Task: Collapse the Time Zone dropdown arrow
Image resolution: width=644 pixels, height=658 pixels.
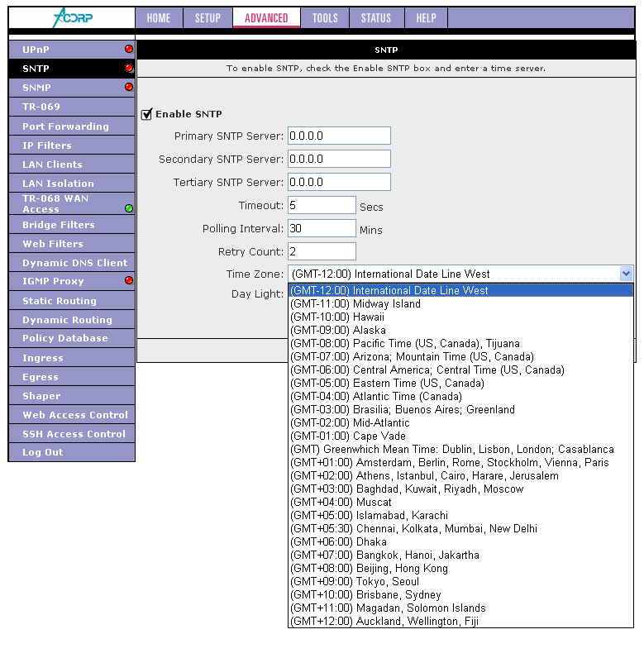Action: (626, 274)
